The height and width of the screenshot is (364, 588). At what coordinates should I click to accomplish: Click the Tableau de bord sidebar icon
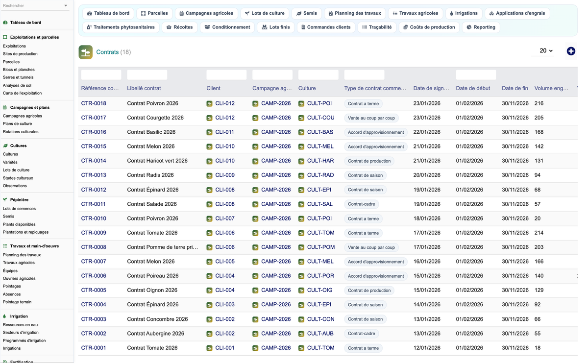click(5, 23)
